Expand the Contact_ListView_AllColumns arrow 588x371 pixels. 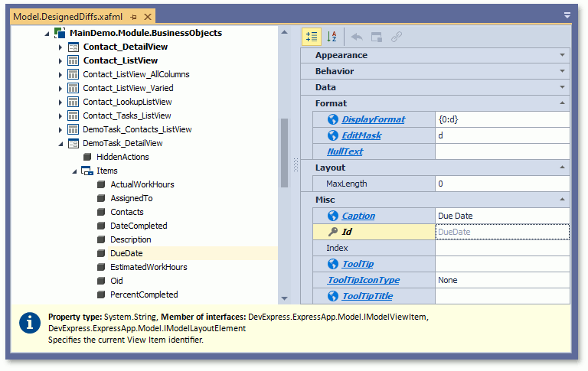tap(60, 74)
